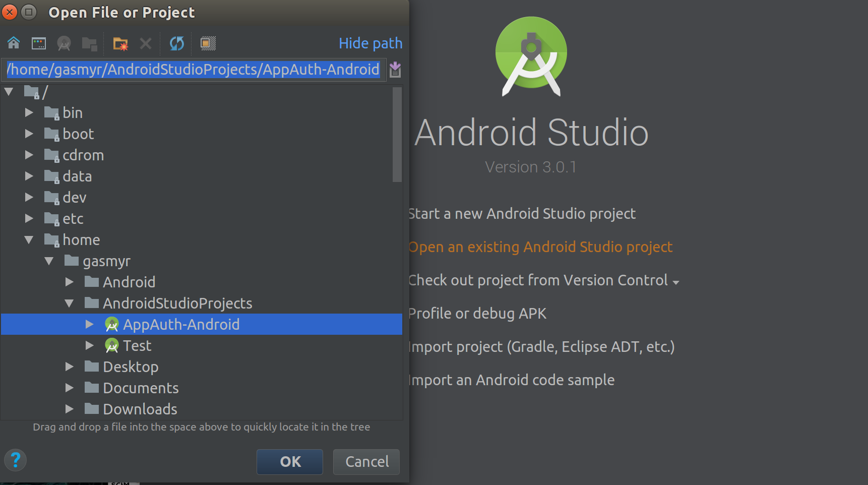This screenshot has height=485, width=868.
Task: Collapse the AndroidStudioProjects folder
Action: pyautogui.click(x=70, y=304)
